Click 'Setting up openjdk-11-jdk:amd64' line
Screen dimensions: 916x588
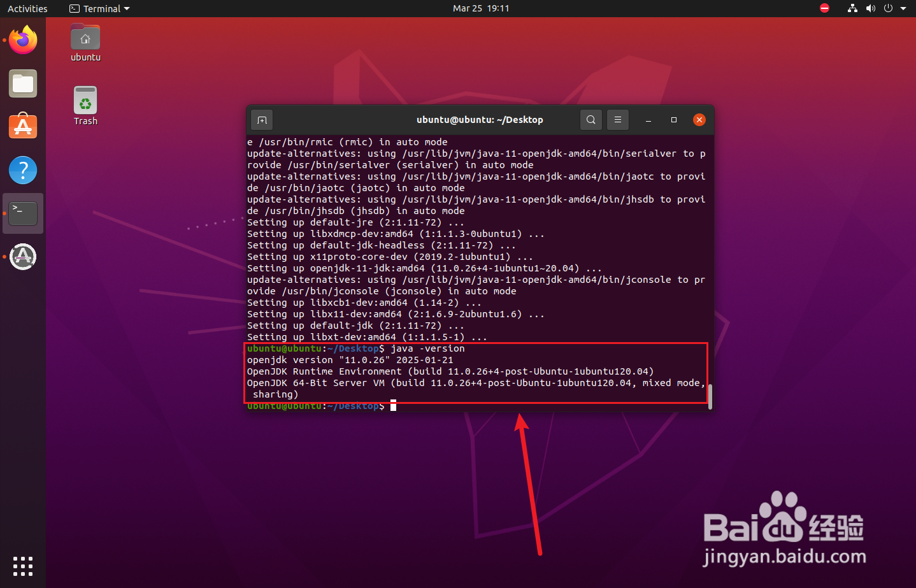[x=424, y=268]
